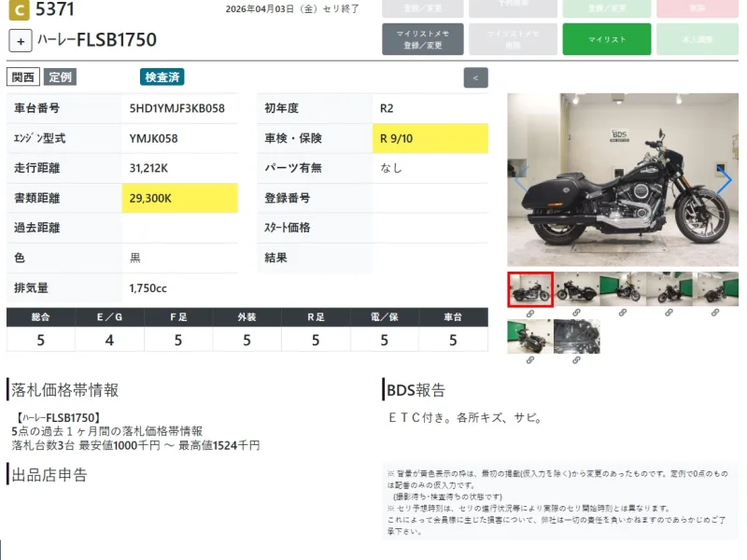This screenshot has height=560, width=747.
Task: Click the E/G score value 4
Action: [x=109, y=340]
